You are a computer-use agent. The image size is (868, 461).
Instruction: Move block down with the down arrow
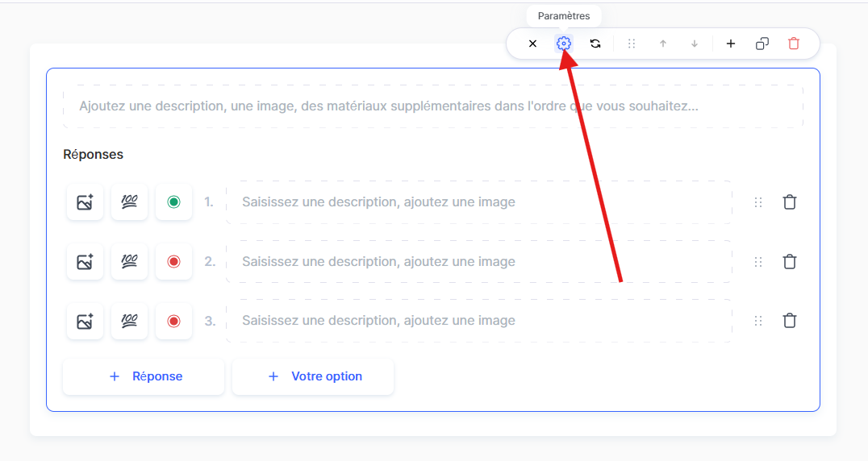pyautogui.click(x=695, y=44)
